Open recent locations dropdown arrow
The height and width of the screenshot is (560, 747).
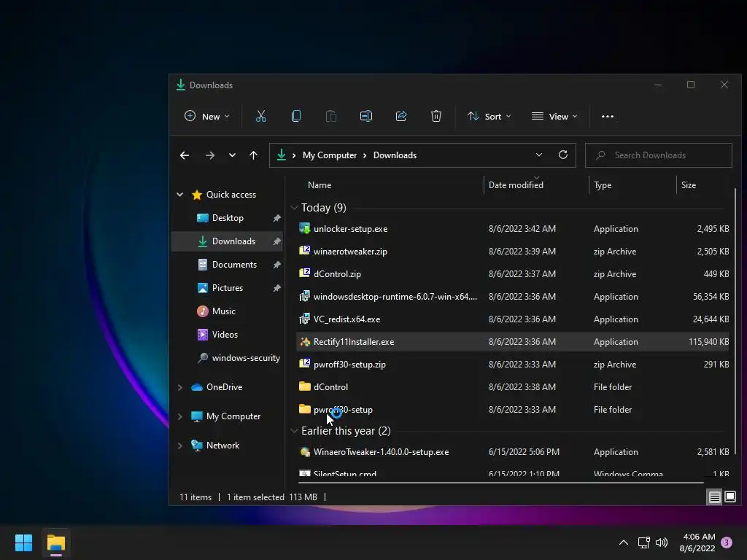pos(232,155)
